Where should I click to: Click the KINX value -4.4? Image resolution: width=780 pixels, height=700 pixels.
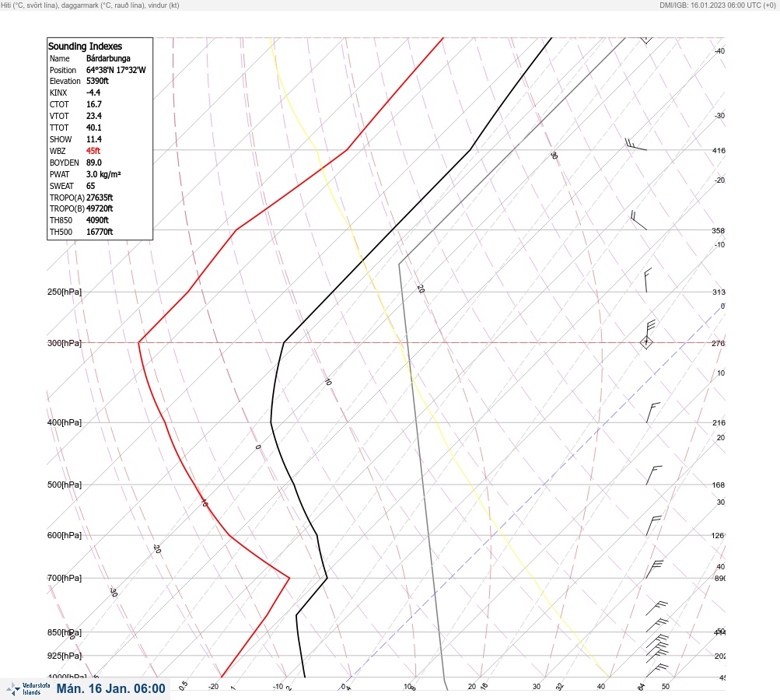[93, 93]
